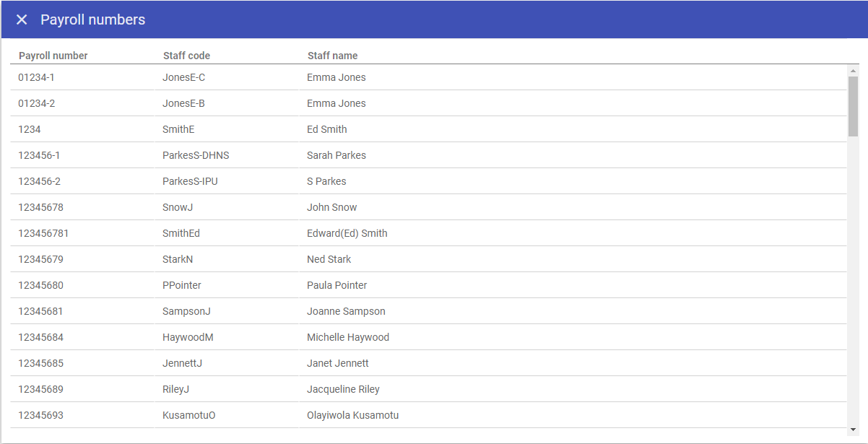Choose the Paula Pointer row
Viewport: 868px width, 444px height.
[x=337, y=285]
